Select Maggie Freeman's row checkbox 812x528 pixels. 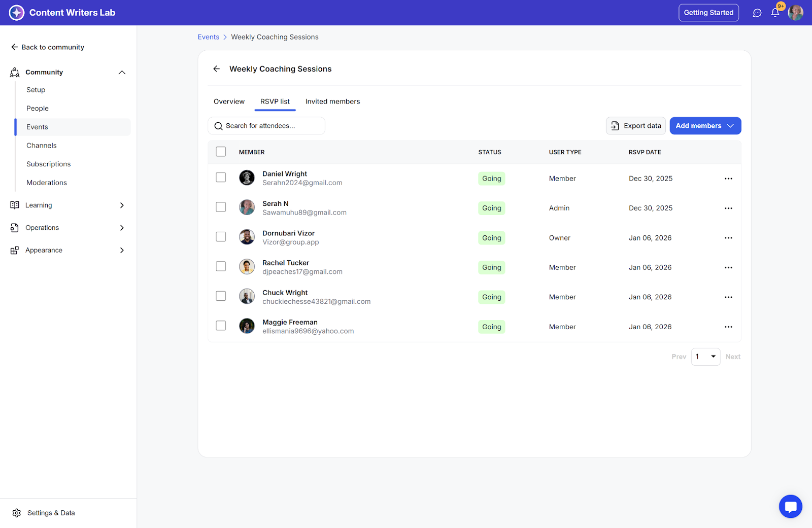click(221, 326)
